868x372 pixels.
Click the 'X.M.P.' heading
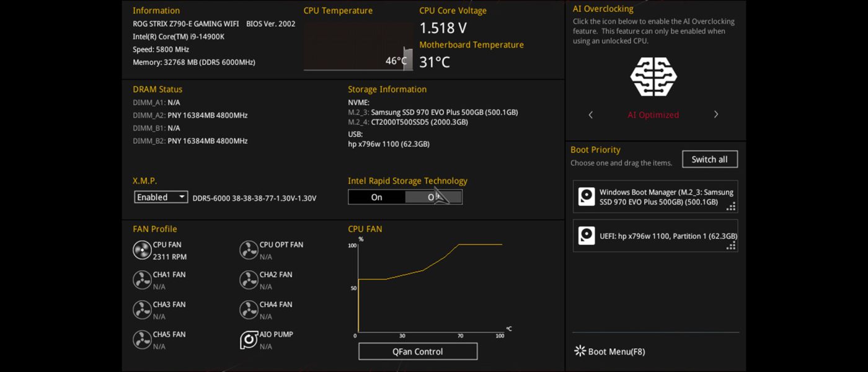tap(145, 181)
